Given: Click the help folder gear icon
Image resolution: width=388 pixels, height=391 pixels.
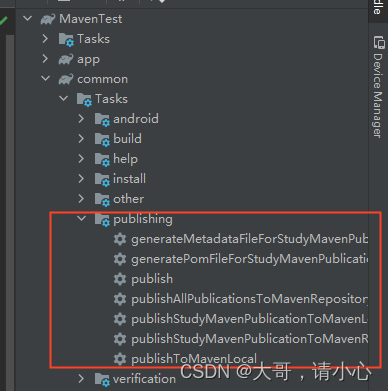Looking at the screenshot, I should pos(102,160).
